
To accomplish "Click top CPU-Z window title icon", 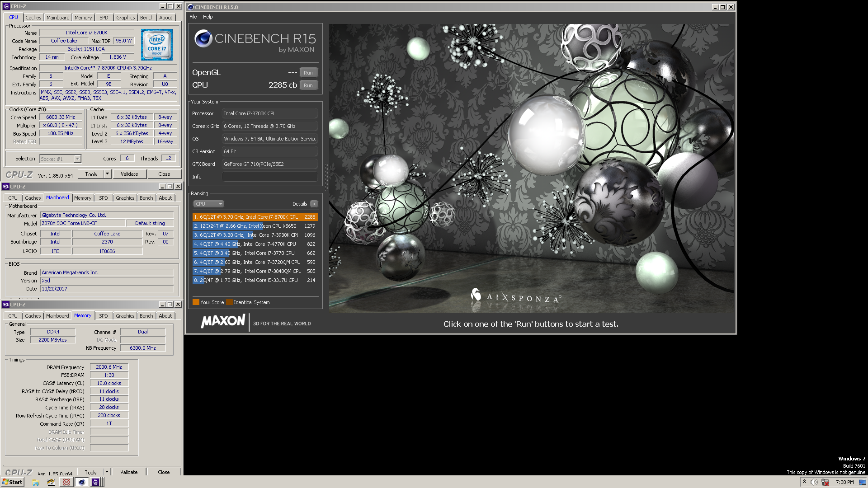I will coord(6,6).
